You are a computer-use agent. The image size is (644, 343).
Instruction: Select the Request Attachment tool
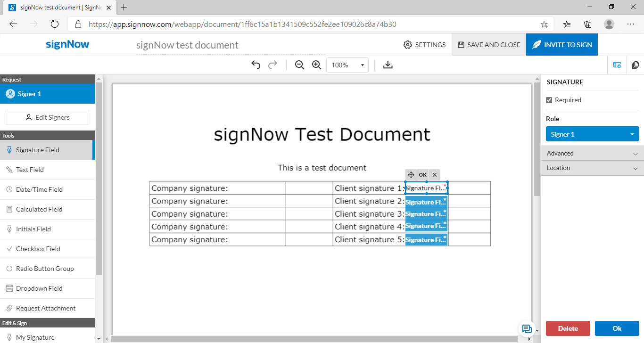click(47, 308)
